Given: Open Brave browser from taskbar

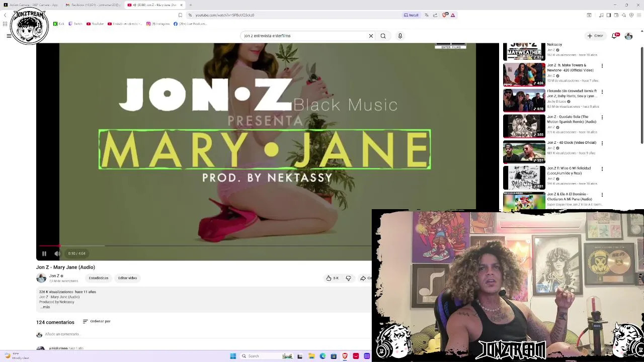Looking at the screenshot, I should 345,356.
